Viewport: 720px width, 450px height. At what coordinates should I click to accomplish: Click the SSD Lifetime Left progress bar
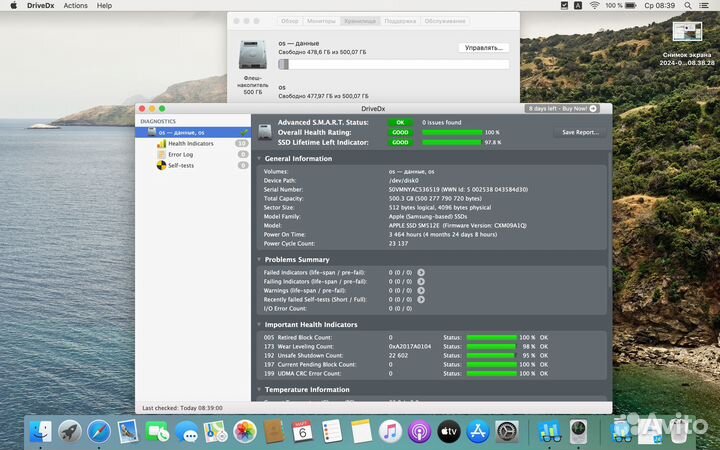pyautogui.click(x=452, y=142)
